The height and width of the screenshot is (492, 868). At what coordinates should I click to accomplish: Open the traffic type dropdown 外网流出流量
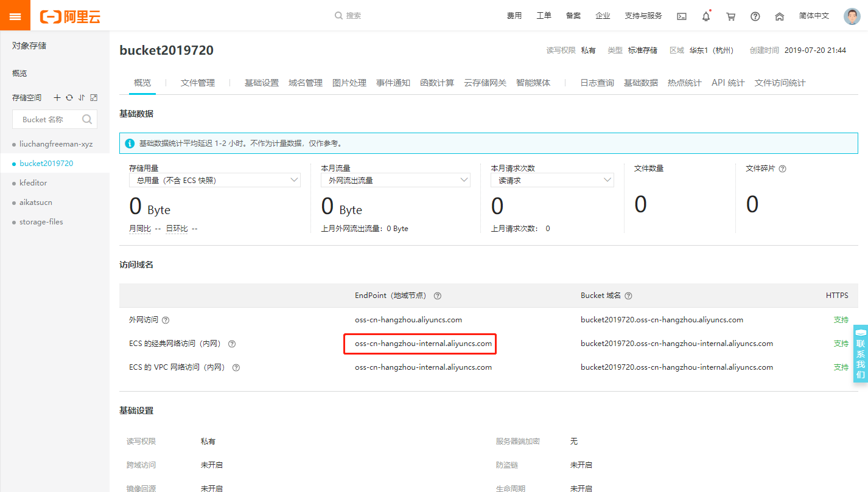(x=395, y=180)
